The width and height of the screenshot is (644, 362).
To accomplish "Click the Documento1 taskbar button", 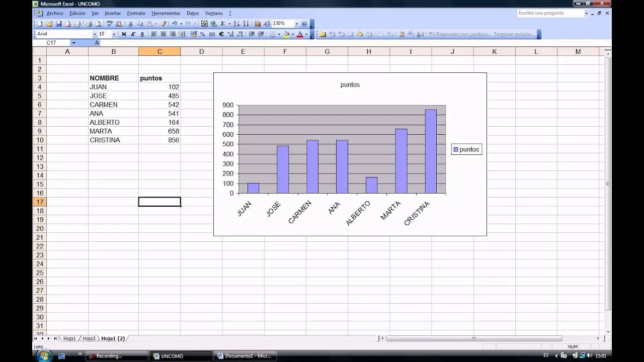I will point(246,356).
